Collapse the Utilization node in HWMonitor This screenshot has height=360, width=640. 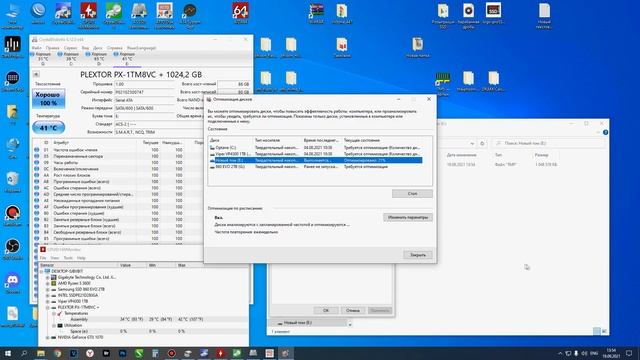click(x=53, y=325)
